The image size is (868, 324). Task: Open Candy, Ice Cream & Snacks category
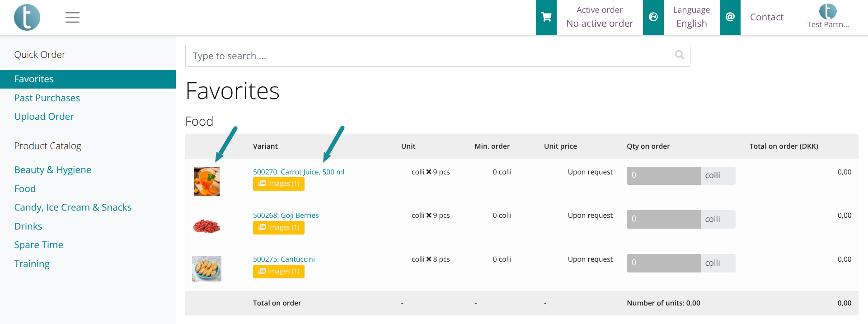[73, 207]
